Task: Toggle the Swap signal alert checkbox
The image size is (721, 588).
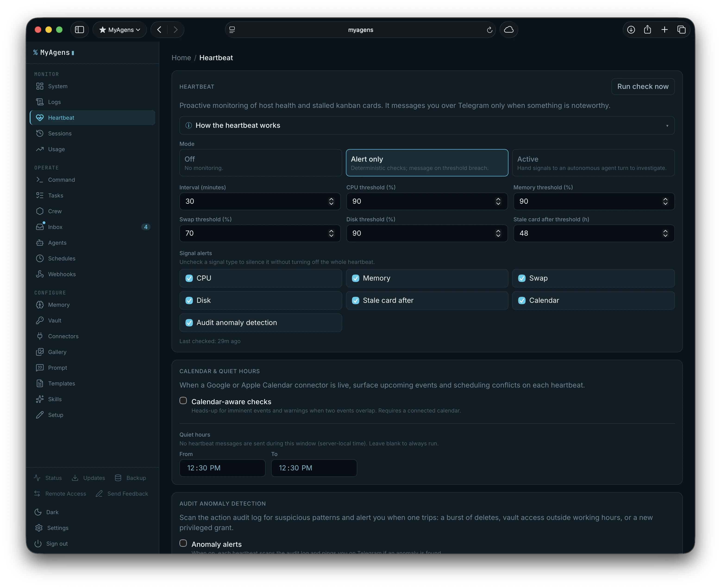Action: 522,278
